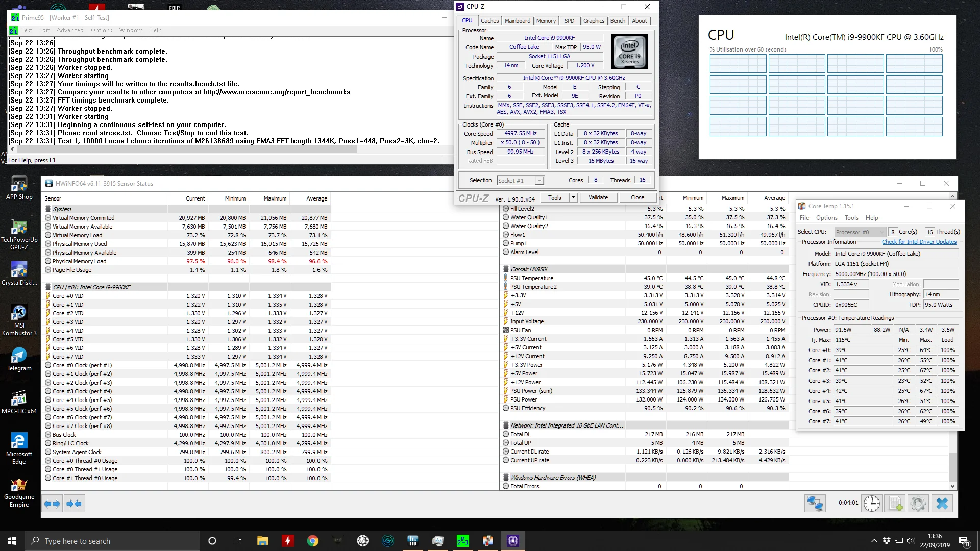Open CPU-Z Tools dropdown arrow
The width and height of the screenshot is (980, 551).
click(x=573, y=197)
